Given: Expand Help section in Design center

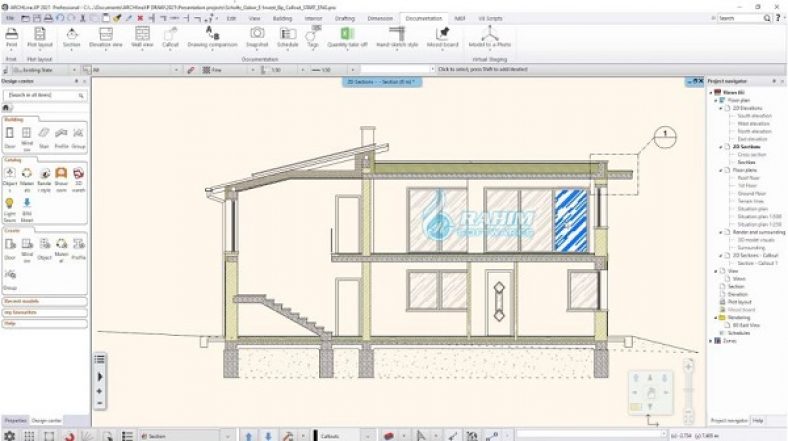Looking at the screenshot, I should tap(44, 323).
